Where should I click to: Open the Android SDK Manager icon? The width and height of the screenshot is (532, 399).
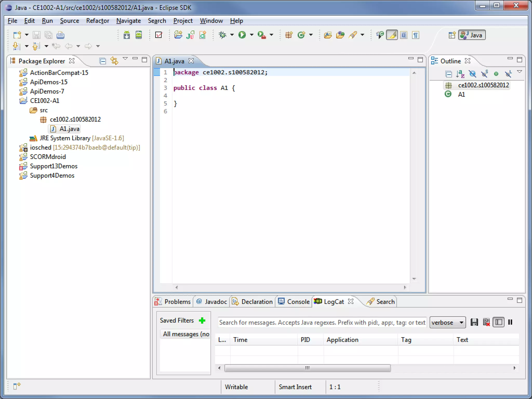[127, 35]
